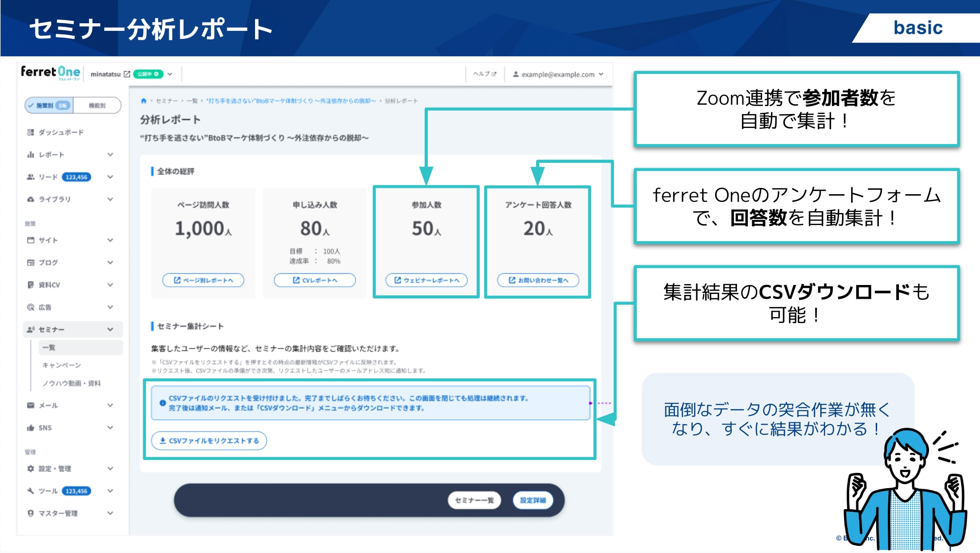Open ウェビナーレポートへ link button
Viewport: 980px width, 553px height.
426,281
